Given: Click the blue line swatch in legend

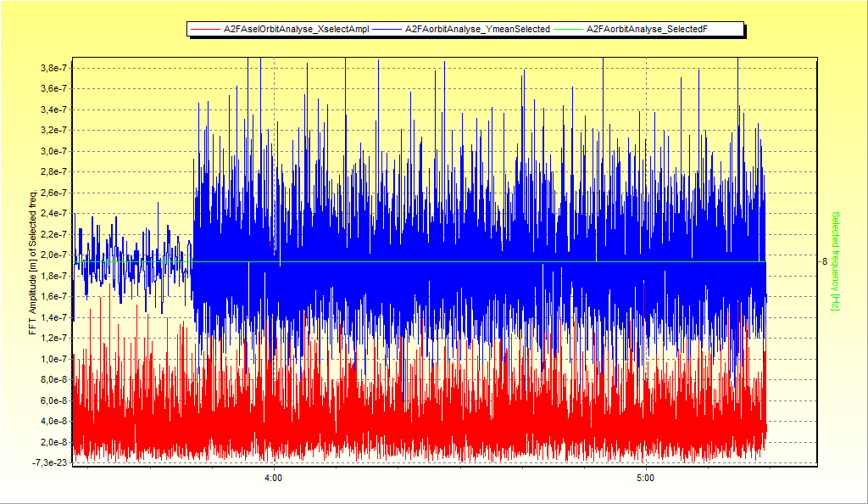Looking at the screenshot, I should (x=388, y=30).
